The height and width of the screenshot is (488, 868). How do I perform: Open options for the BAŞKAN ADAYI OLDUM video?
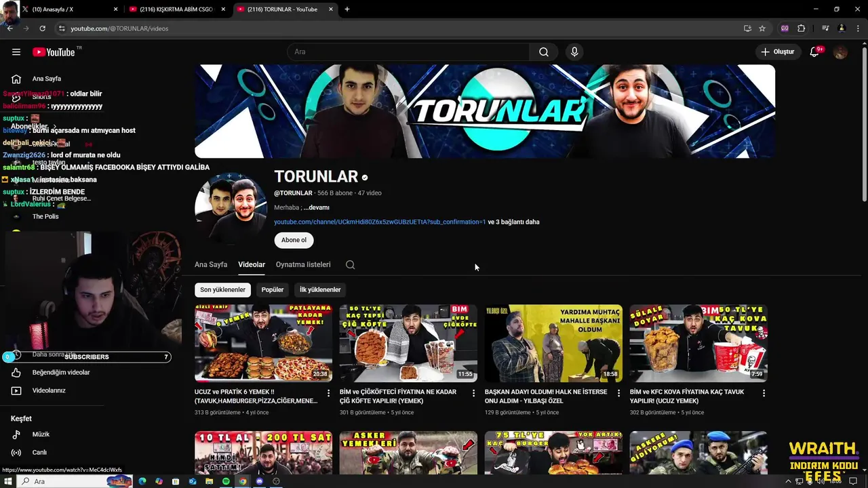coord(618,393)
